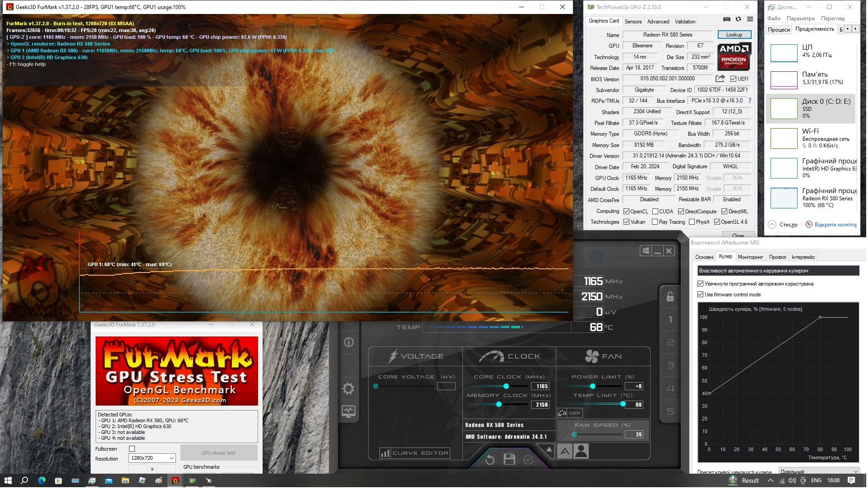Click Task Manager tab scroll right arrow
Screen dimensions: 868x489
[x=856, y=29]
